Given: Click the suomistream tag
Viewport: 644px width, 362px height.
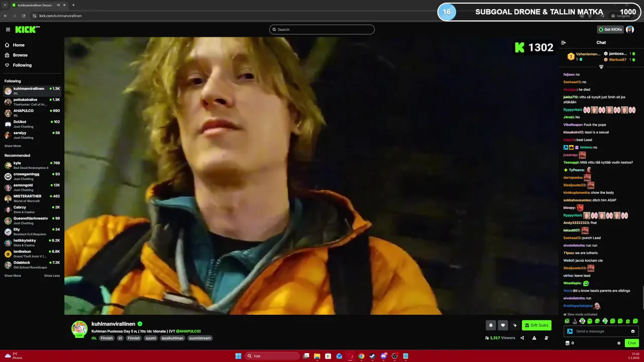Looking at the screenshot, I should (x=200, y=338).
